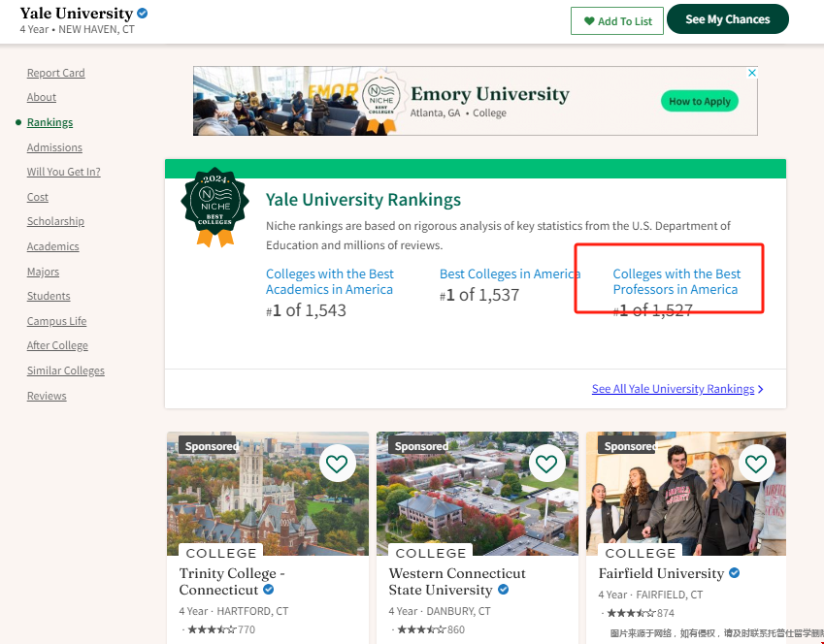Favorite Trinity College with heart icon
The image size is (824, 644).
337,464
